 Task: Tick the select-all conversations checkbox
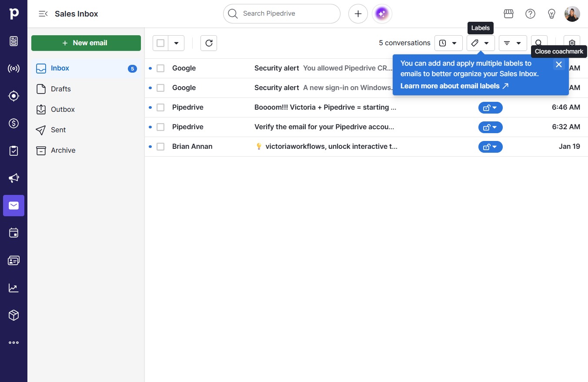click(x=160, y=43)
